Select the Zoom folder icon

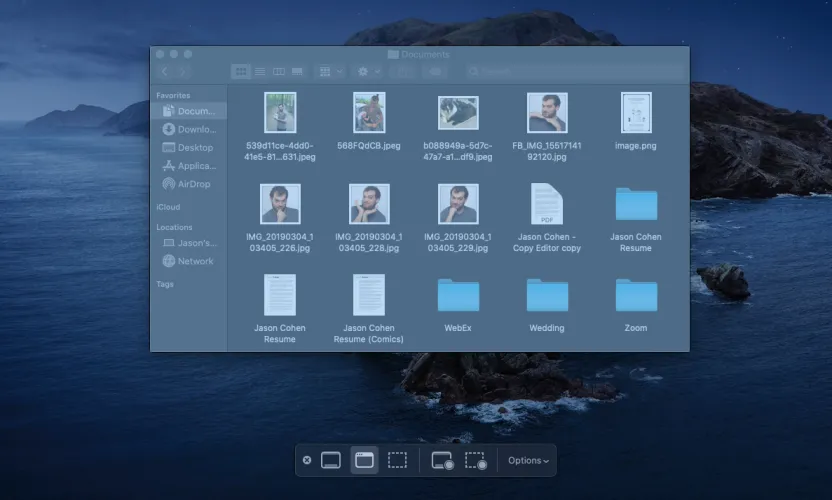click(x=636, y=295)
